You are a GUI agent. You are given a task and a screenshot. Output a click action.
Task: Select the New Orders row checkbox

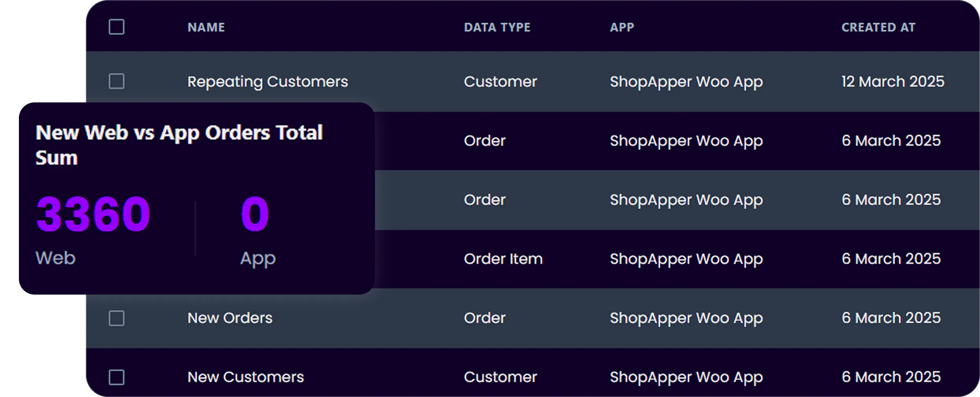click(117, 318)
